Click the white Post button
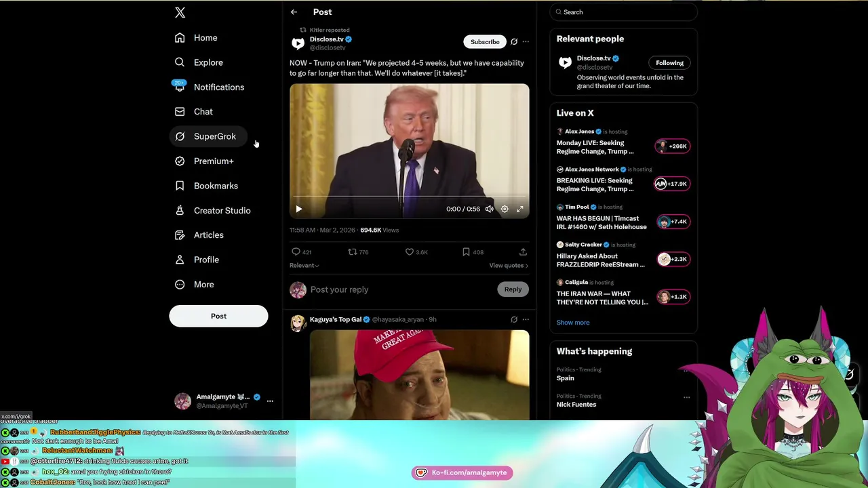This screenshot has height=488, width=868. 218,316
